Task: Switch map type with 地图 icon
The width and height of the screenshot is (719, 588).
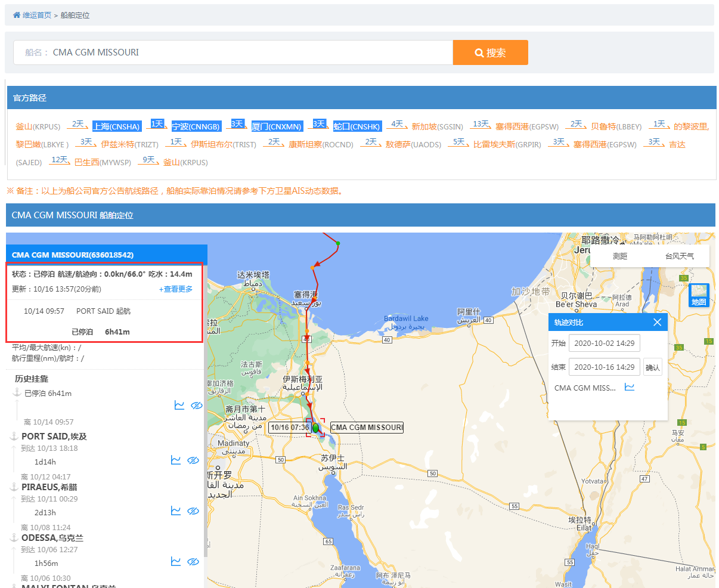Action: [699, 295]
